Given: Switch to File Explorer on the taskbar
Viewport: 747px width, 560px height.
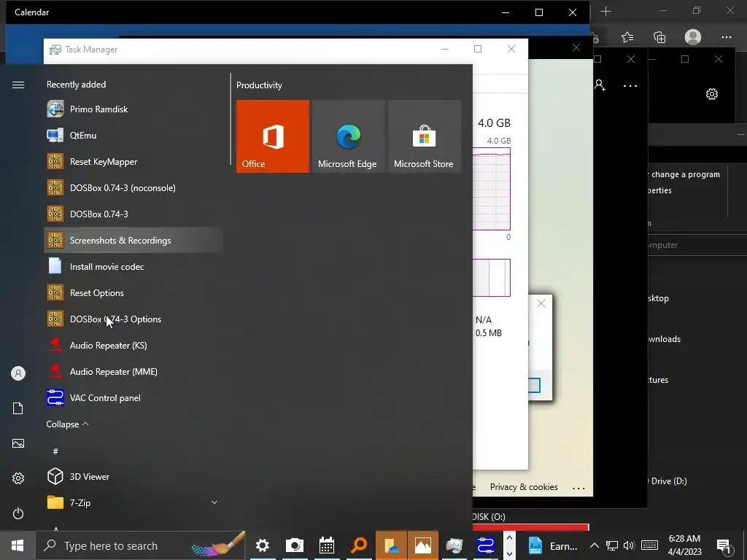Looking at the screenshot, I should point(391,545).
